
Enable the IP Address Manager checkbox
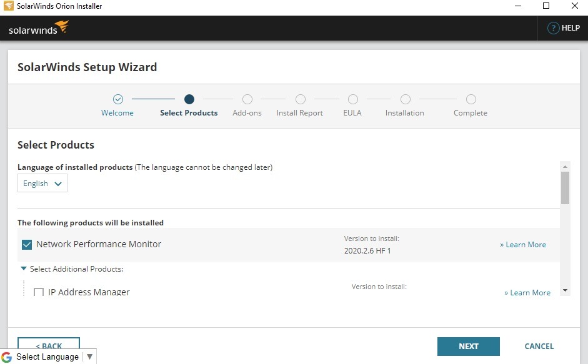(x=39, y=292)
